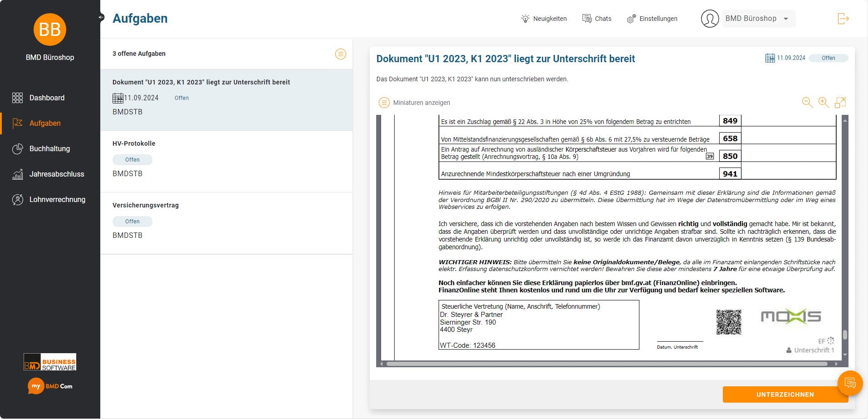Image resolution: width=868 pixels, height=419 pixels.
Task: Select the U1 2023, K1 2023 signature task
Action: [226, 100]
